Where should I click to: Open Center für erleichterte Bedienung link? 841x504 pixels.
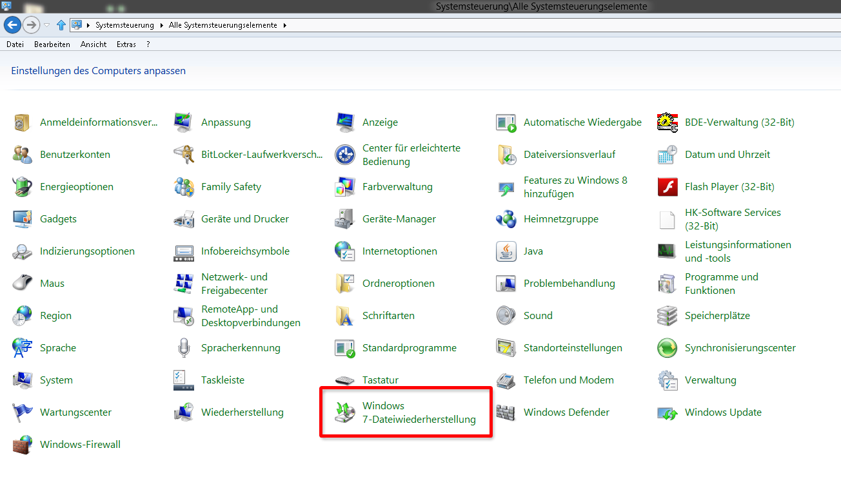point(411,155)
